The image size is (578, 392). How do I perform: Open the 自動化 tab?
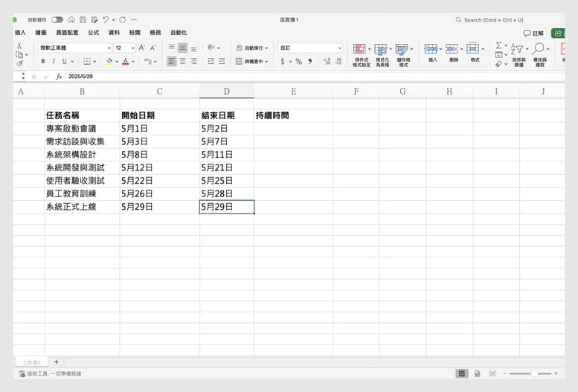click(x=179, y=33)
